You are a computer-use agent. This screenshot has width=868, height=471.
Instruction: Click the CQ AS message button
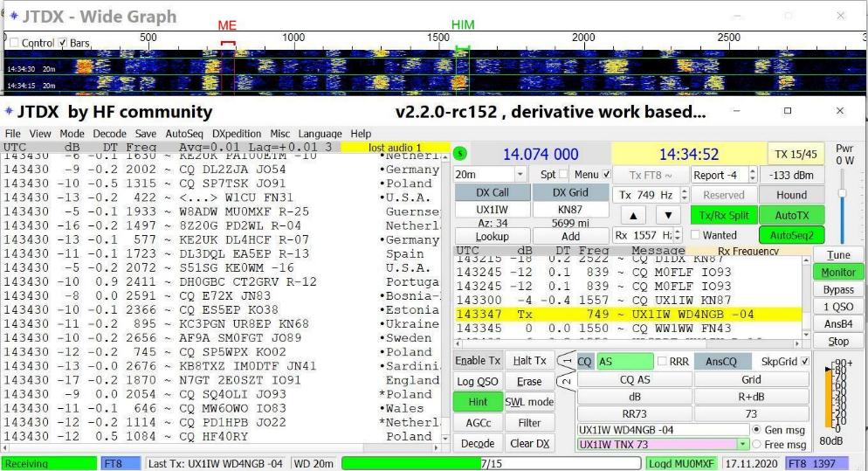tap(635, 379)
